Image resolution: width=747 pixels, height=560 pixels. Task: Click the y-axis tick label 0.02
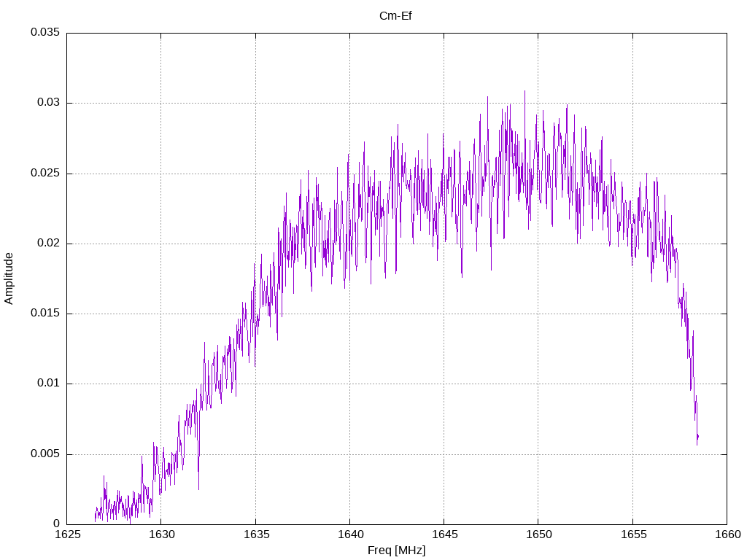tap(49, 243)
